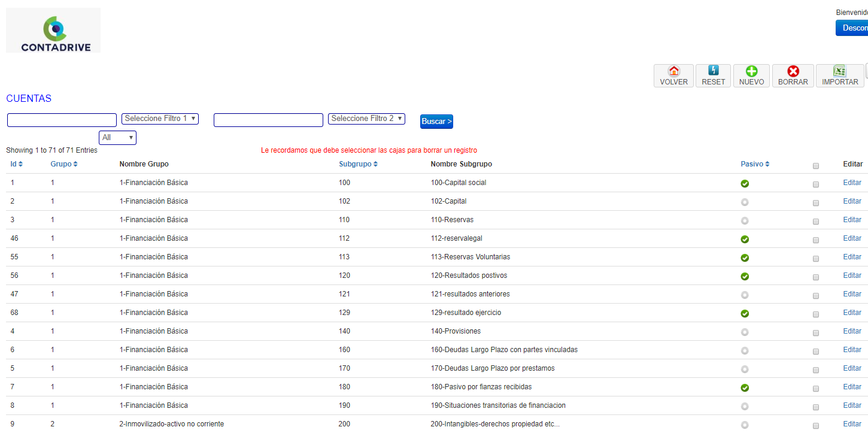Check the box for 110-Reservas row
This screenshot has width=868, height=433.
(816, 222)
